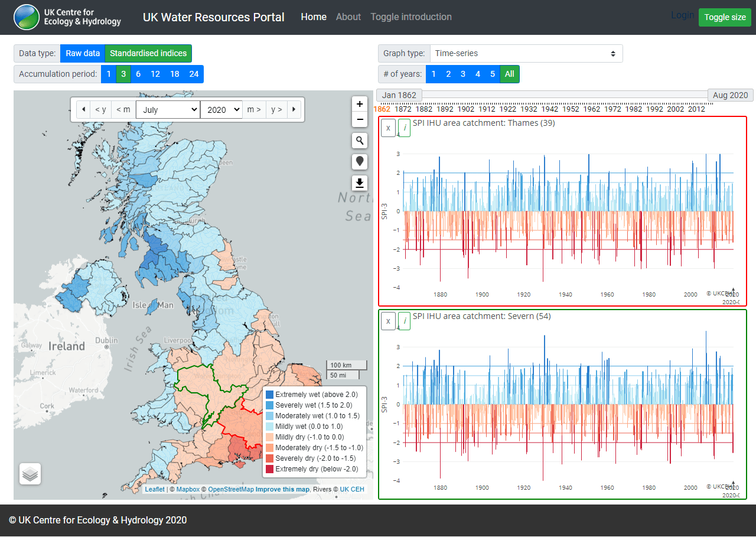This screenshot has width=756, height=537.
Task: Download map data with the download icon
Action: tap(360, 183)
